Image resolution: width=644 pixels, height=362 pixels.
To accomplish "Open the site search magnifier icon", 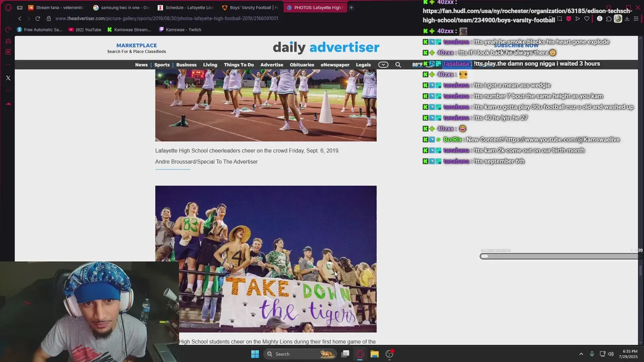I will pyautogui.click(x=398, y=64).
